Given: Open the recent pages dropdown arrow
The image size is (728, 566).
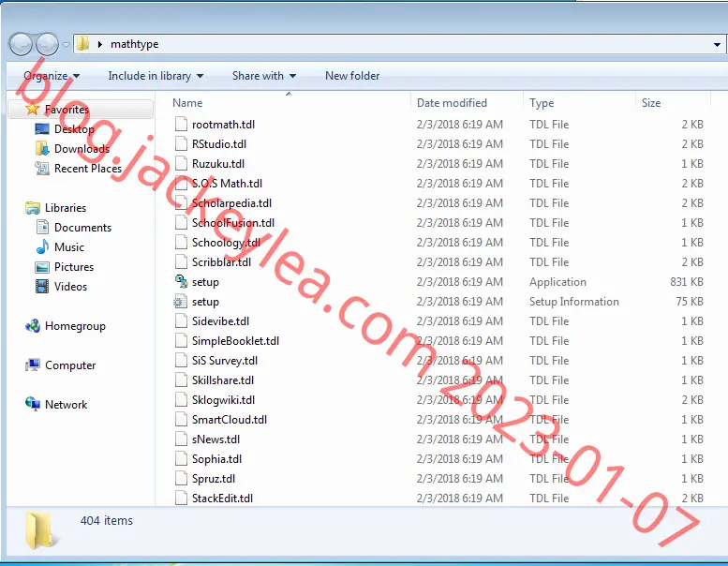Looking at the screenshot, I should (x=66, y=45).
